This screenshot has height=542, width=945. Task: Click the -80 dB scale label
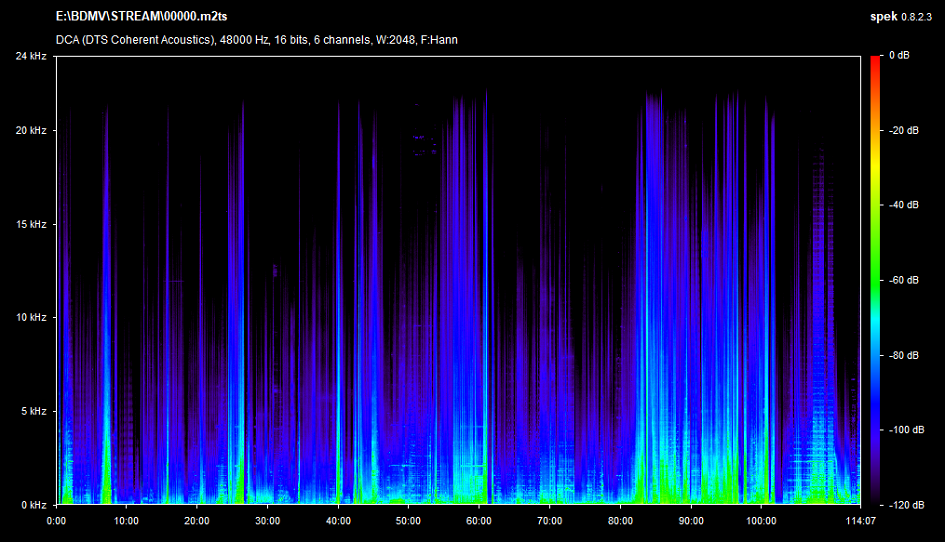point(904,355)
